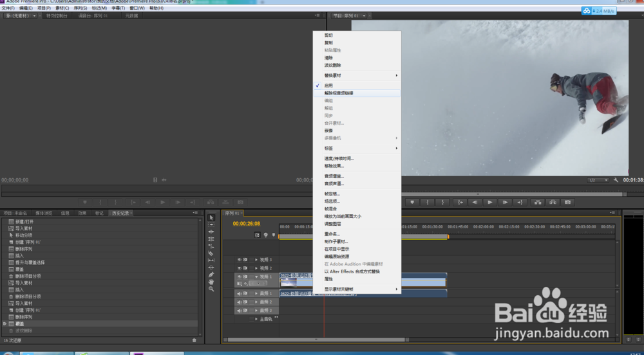Click timeline horizontal zoom scrollbar

coord(317,340)
